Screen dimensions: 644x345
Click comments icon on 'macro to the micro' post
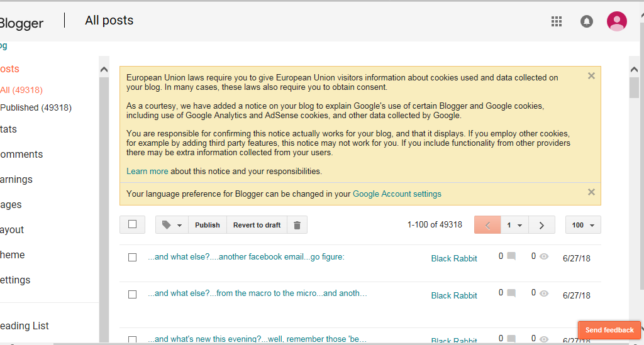click(x=511, y=293)
